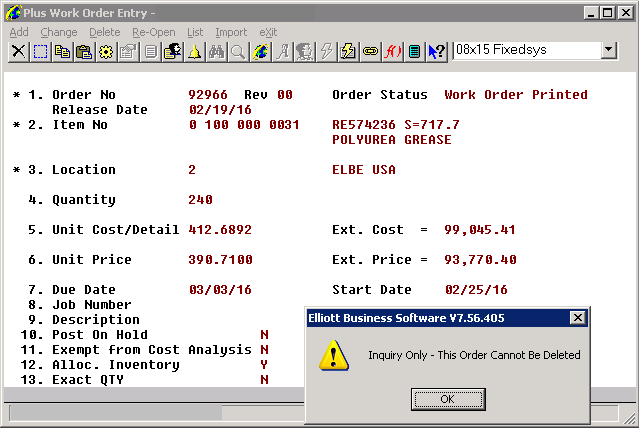Image resolution: width=639 pixels, height=428 pixels.
Task: Click the dashed selection box icon
Action: [40, 52]
